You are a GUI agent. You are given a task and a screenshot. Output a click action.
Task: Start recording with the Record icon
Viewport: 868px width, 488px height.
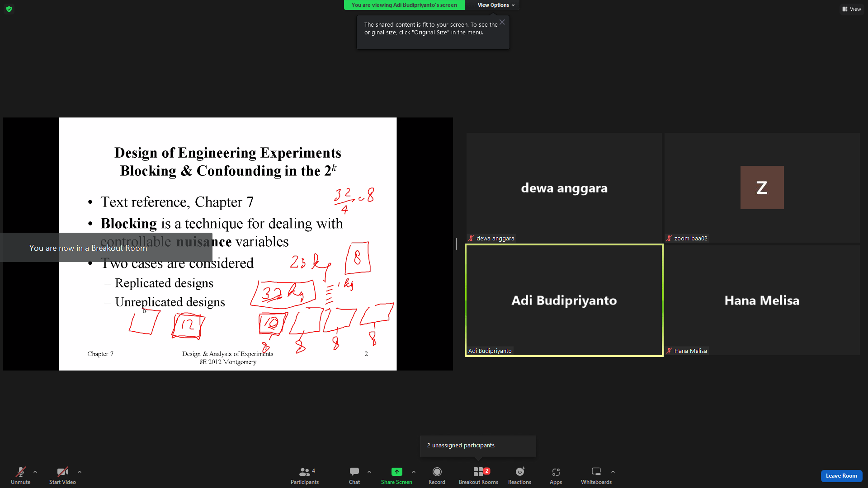pyautogui.click(x=437, y=472)
